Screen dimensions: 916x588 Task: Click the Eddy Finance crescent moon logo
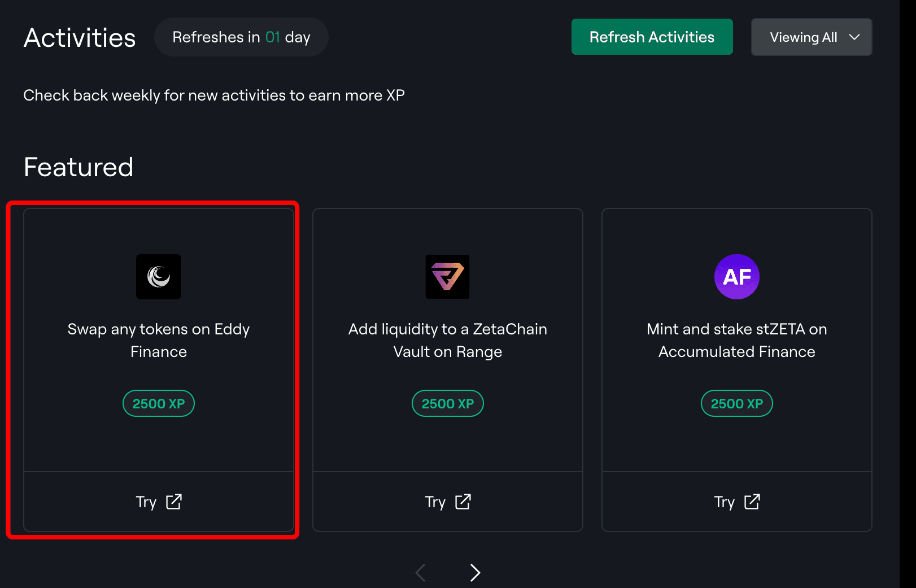point(159,276)
